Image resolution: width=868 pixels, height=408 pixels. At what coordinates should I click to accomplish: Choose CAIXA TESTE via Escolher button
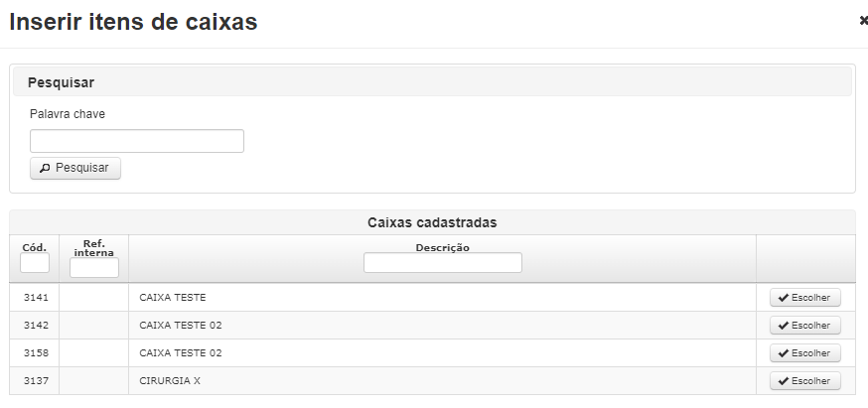pyautogui.click(x=805, y=298)
